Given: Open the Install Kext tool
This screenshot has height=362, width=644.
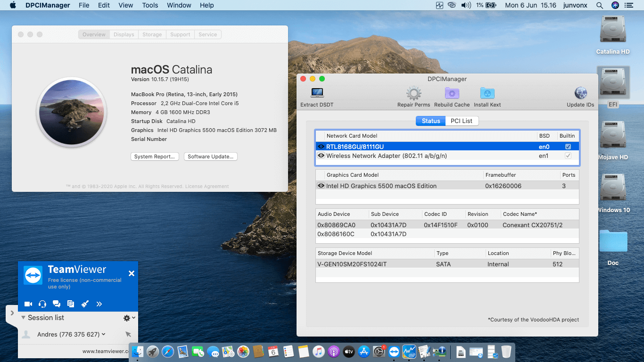Looking at the screenshot, I should pos(487,93).
